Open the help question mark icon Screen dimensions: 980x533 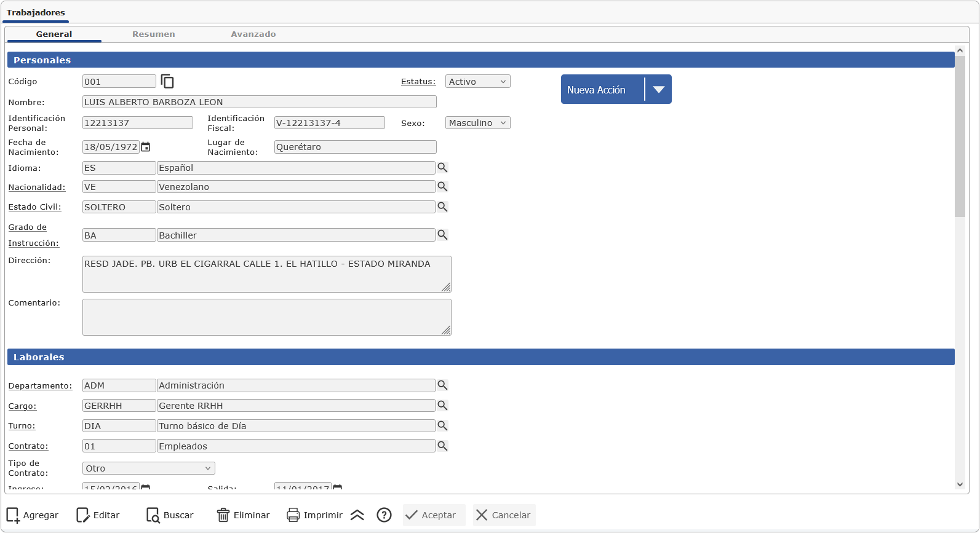pos(384,515)
